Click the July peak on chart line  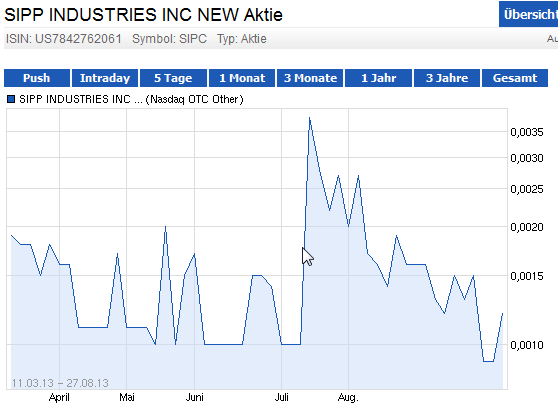(x=310, y=118)
